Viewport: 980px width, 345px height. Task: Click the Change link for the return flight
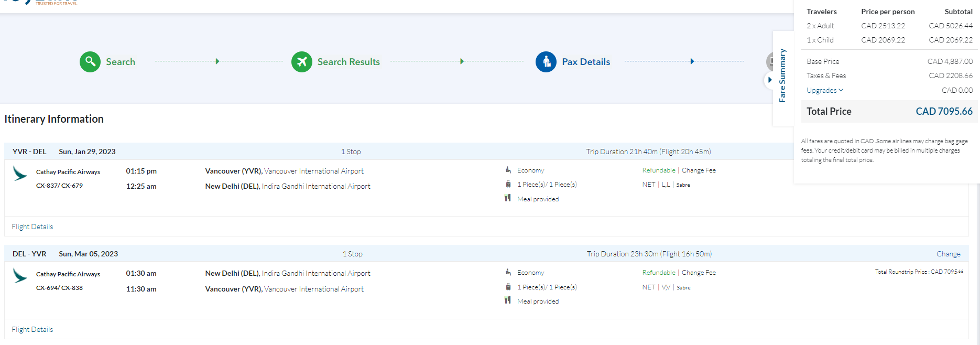pyautogui.click(x=948, y=254)
